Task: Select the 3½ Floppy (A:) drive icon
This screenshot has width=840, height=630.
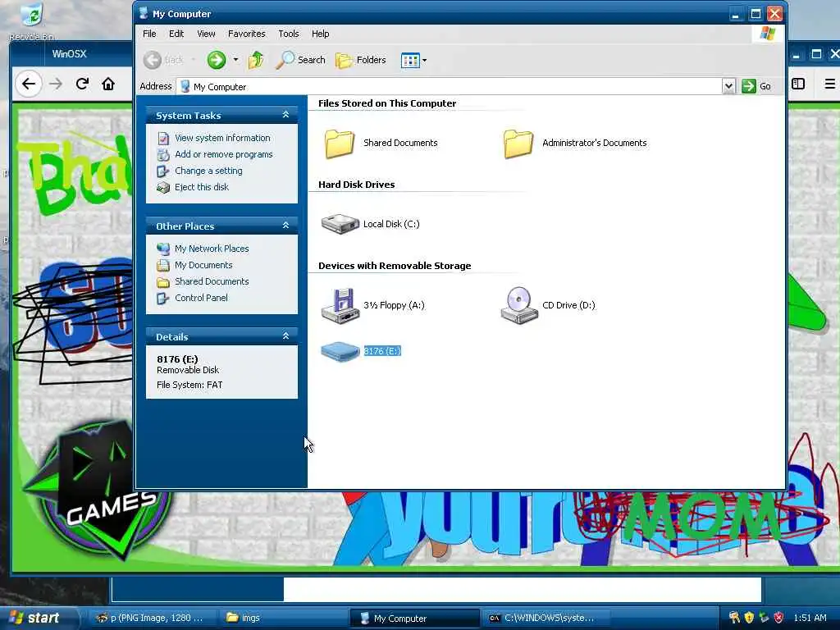Action: point(340,305)
